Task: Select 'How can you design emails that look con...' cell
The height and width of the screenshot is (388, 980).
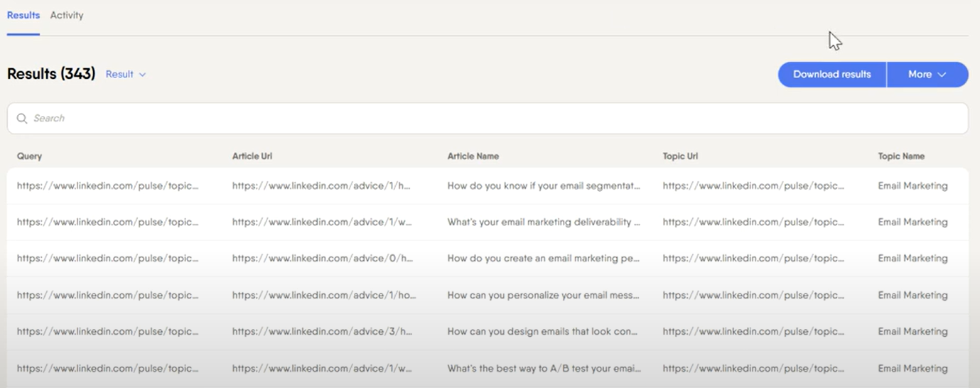Action: (543, 331)
